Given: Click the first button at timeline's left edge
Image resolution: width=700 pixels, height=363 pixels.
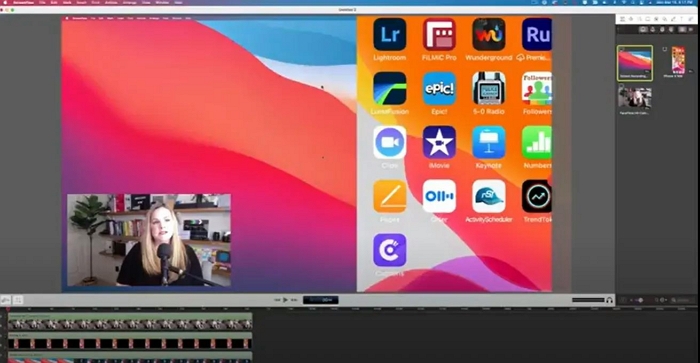Looking at the screenshot, I should (6, 300).
